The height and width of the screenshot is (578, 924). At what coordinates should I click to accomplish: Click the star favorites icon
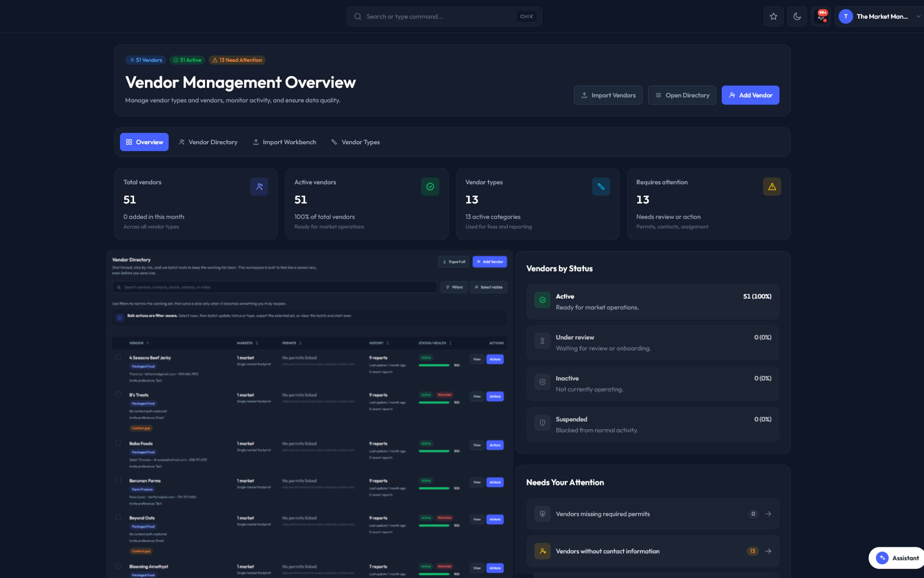[773, 16]
